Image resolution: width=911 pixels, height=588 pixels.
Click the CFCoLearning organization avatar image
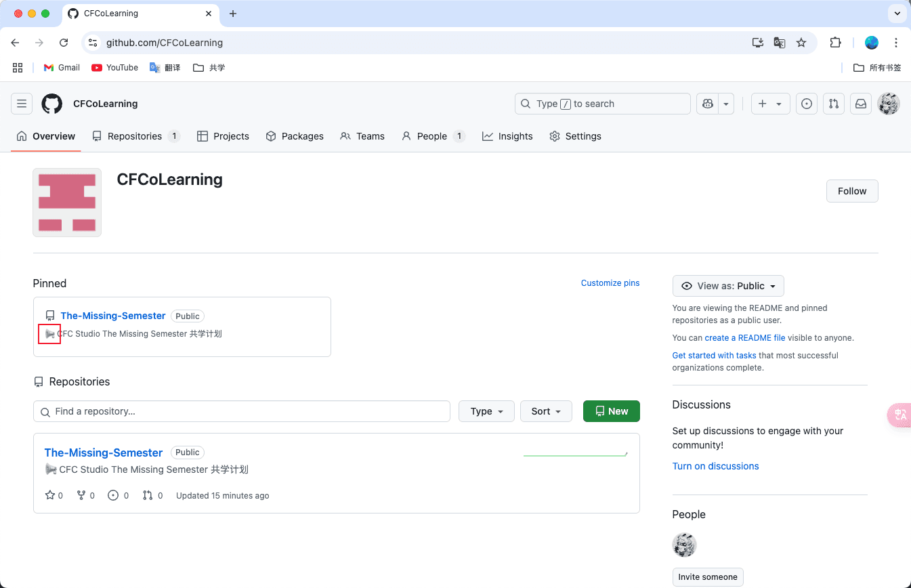[x=67, y=203]
